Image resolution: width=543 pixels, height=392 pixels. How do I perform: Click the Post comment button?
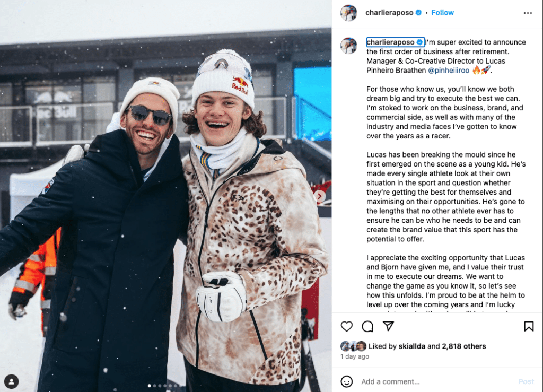coord(526,381)
